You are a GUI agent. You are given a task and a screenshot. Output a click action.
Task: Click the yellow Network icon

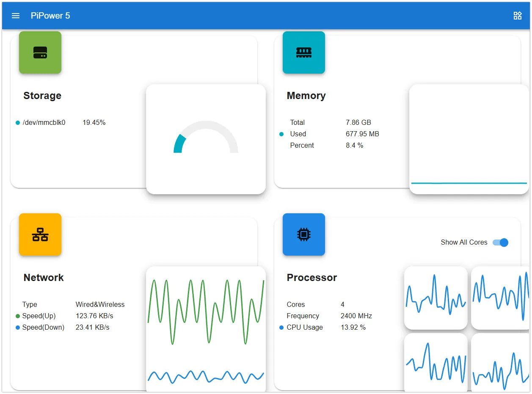tap(40, 234)
